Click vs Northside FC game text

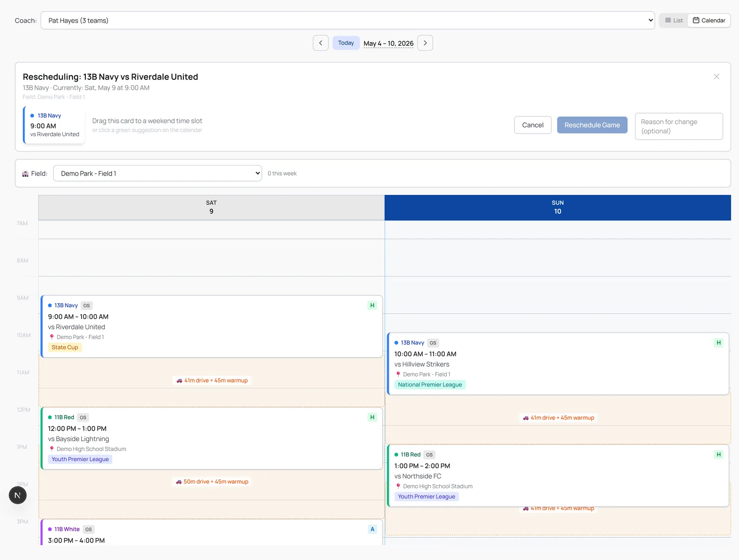click(418, 476)
